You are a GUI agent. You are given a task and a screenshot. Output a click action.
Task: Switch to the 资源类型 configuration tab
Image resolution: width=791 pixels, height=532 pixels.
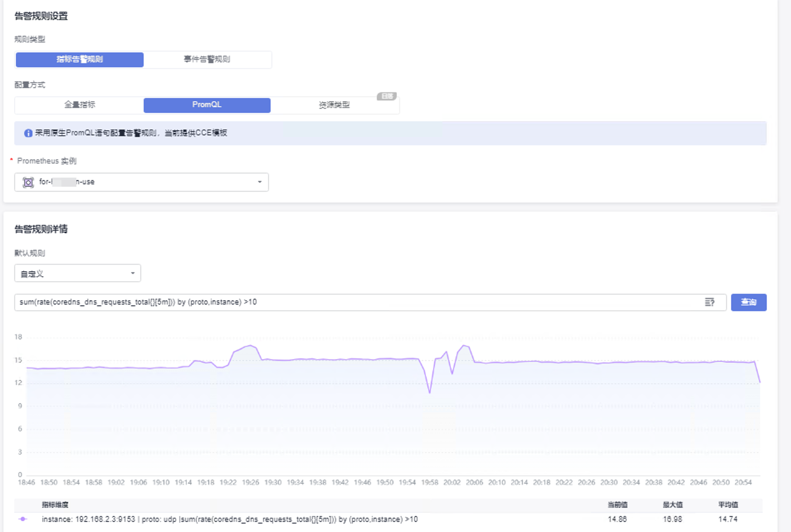(x=334, y=105)
